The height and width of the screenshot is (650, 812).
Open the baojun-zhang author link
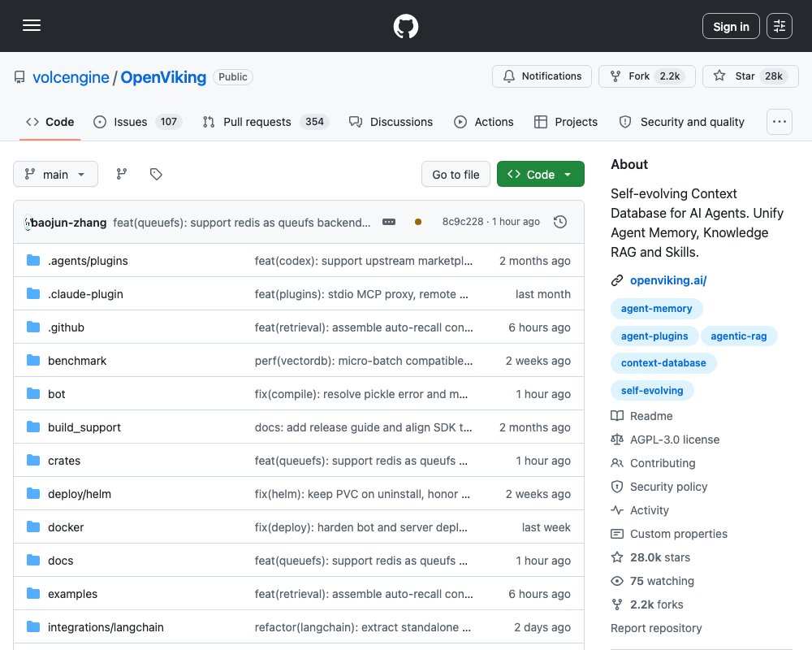(x=69, y=223)
